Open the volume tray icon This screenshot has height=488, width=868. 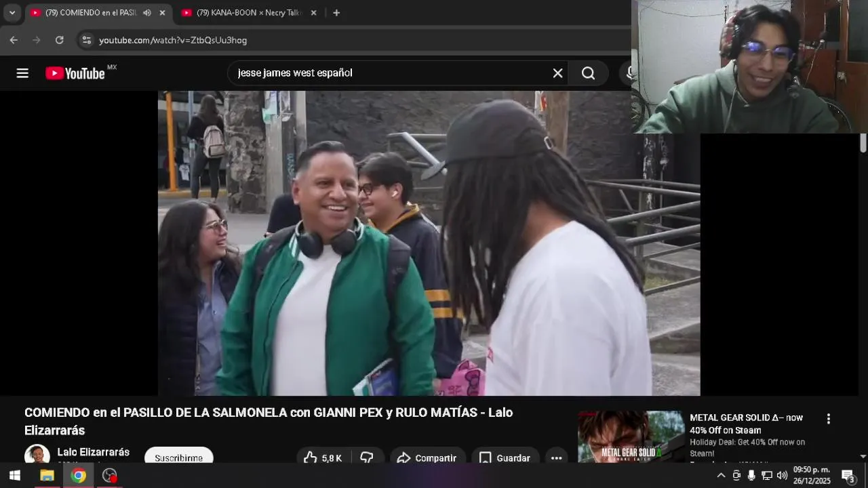pyautogui.click(x=782, y=476)
